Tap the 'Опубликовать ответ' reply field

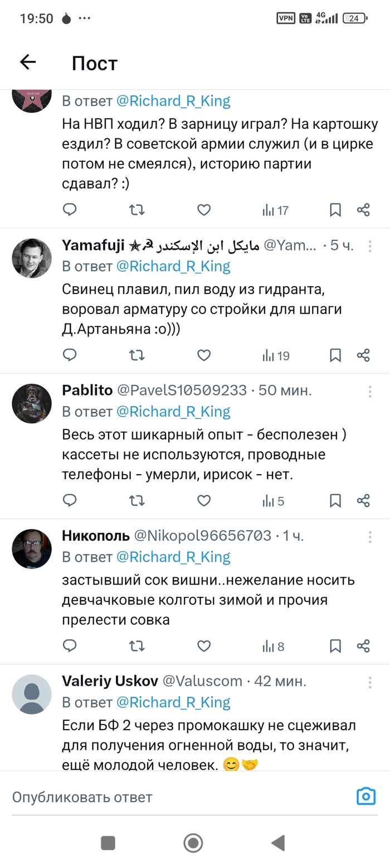(167, 797)
